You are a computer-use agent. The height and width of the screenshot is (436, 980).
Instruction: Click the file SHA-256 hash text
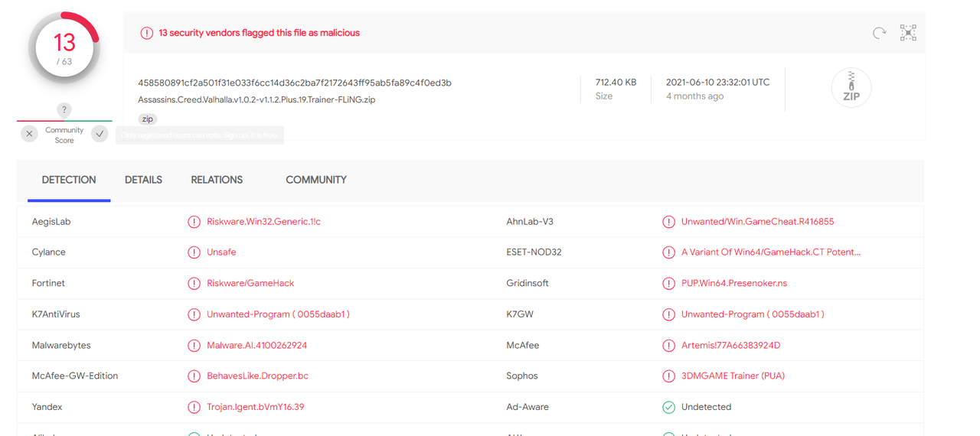295,83
